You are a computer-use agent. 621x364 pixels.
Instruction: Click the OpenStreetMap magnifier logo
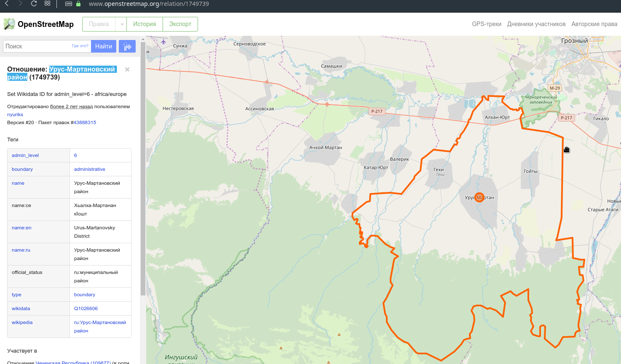(x=9, y=24)
